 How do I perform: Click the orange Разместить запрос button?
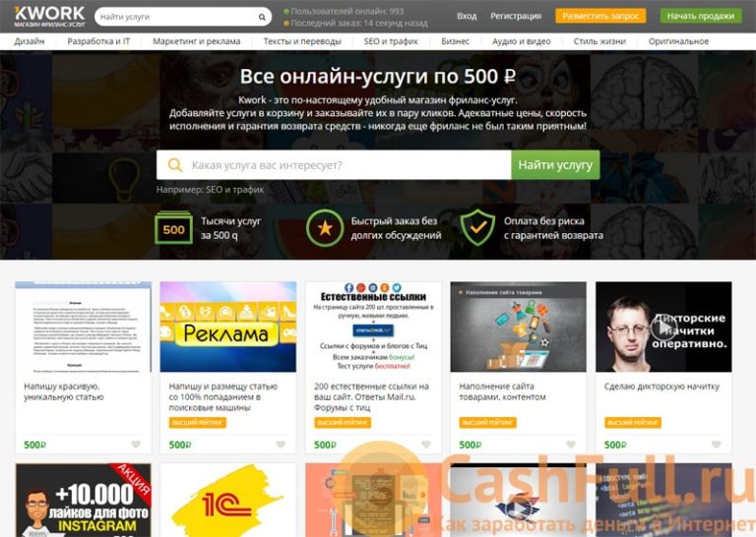[x=600, y=16]
